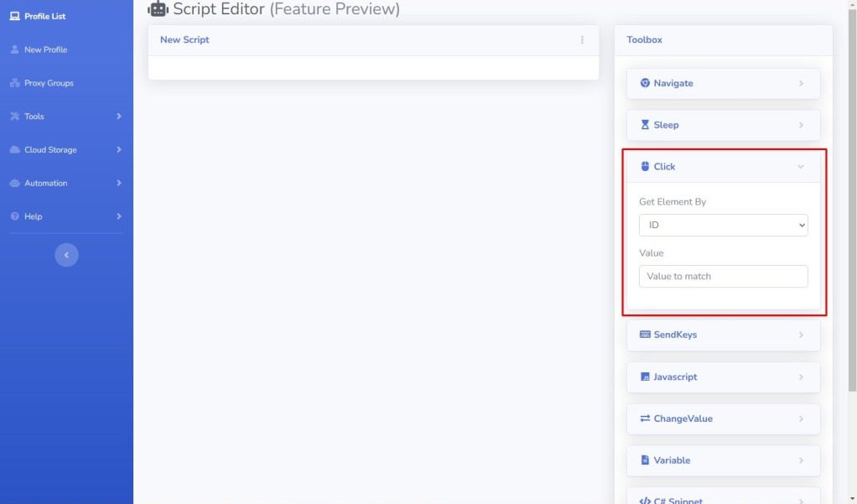Open the Get Element By ID dropdown
This screenshot has height=504, width=857.
pyautogui.click(x=723, y=226)
